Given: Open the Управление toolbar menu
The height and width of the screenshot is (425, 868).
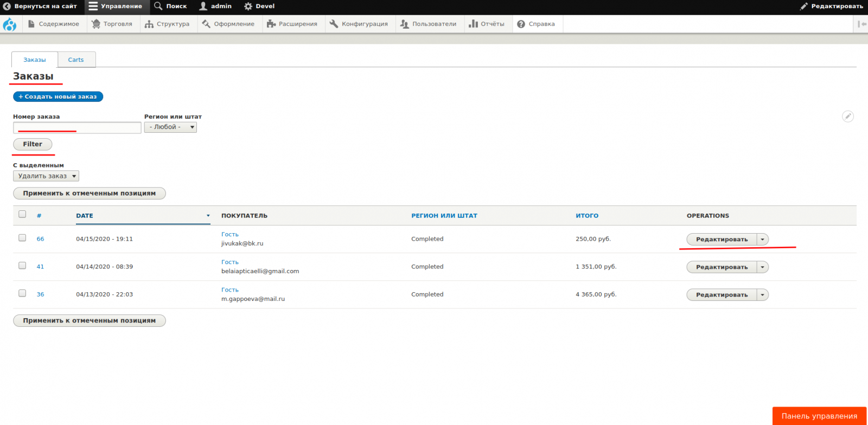Looking at the screenshot, I should click(x=116, y=7).
